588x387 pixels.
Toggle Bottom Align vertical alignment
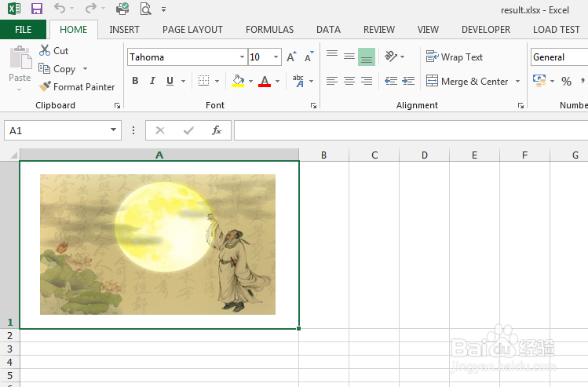pos(367,57)
